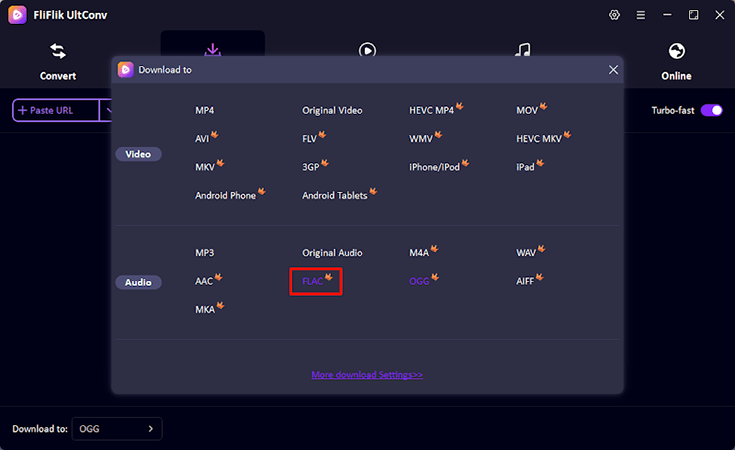This screenshot has height=450, width=735.
Task: Choose MP4 video format
Action: (204, 110)
